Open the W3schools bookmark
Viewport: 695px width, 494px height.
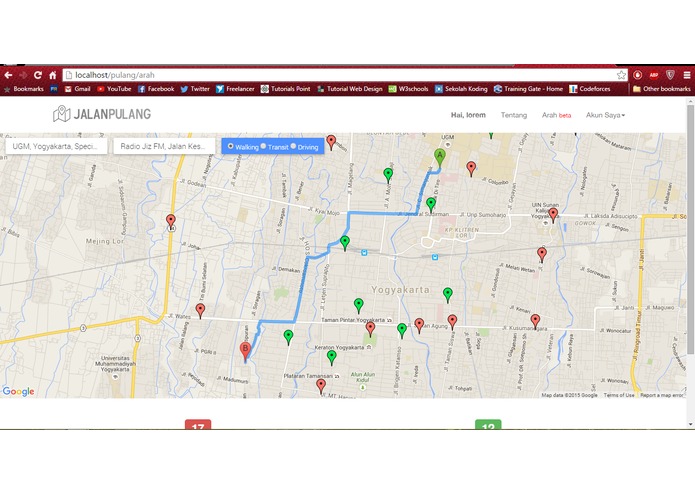click(409, 89)
